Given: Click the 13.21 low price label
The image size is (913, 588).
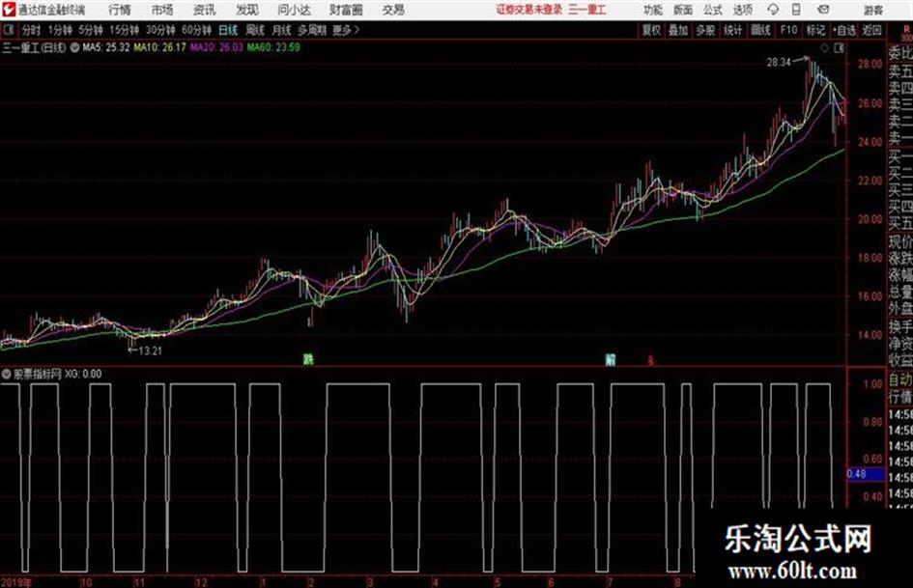Looking at the screenshot, I should pyautogui.click(x=150, y=350).
